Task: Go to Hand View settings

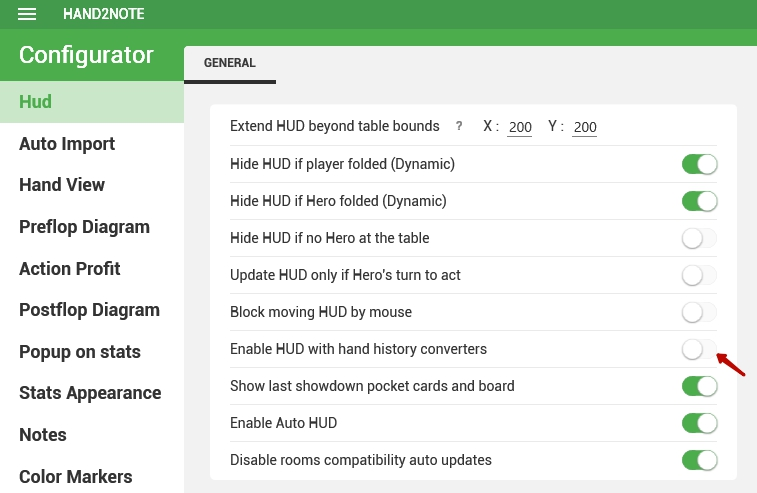Action: tap(92, 185)
